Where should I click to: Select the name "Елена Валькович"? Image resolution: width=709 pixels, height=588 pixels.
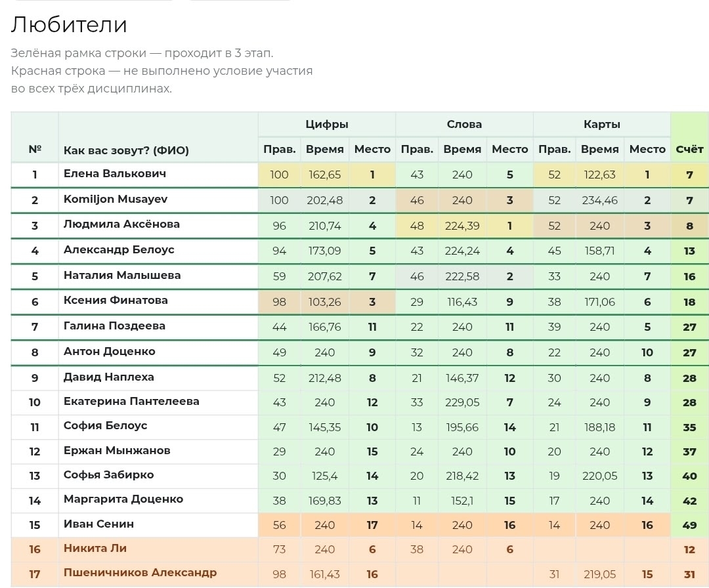[115, 173]
